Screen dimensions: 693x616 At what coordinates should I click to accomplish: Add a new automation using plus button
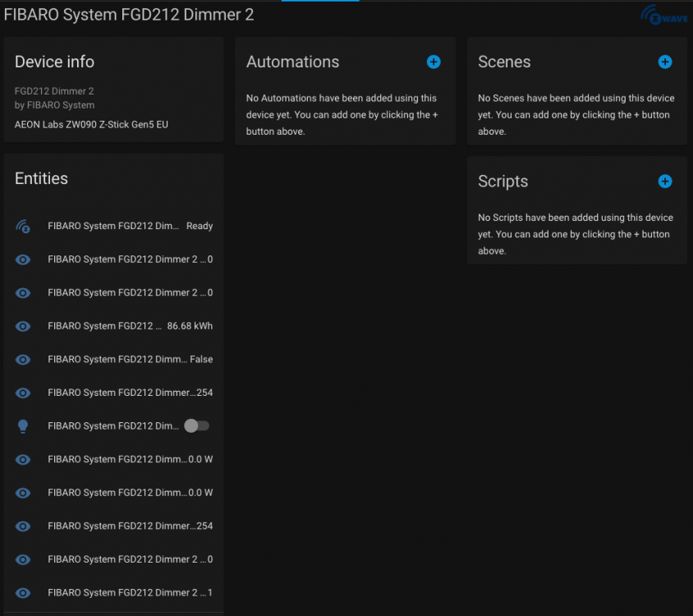[434, 62]
